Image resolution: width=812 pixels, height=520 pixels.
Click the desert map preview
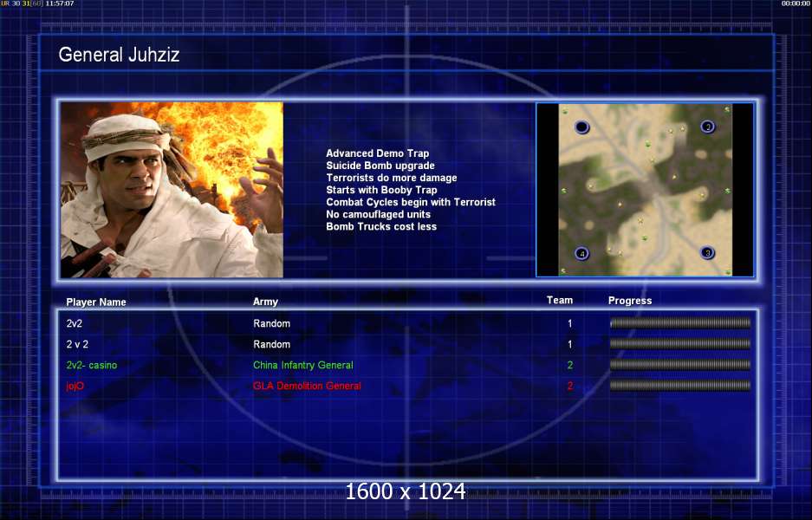[646, 190]
